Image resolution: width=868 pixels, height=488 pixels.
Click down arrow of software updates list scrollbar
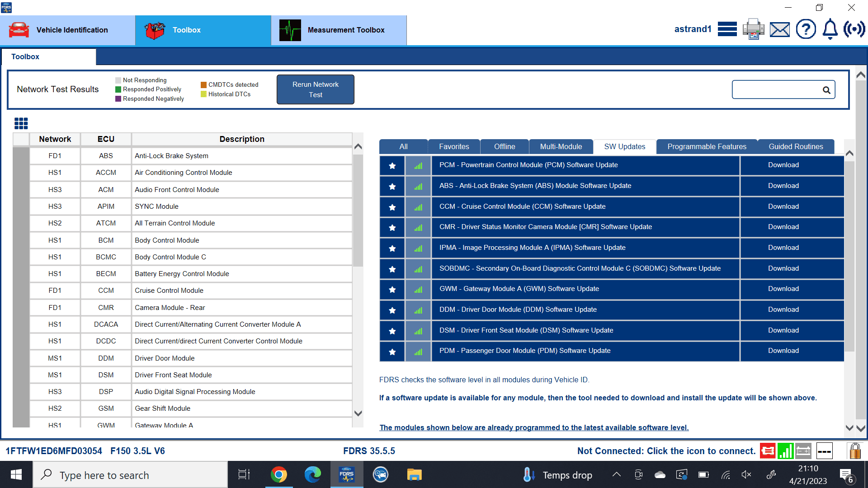coord(849,427)
